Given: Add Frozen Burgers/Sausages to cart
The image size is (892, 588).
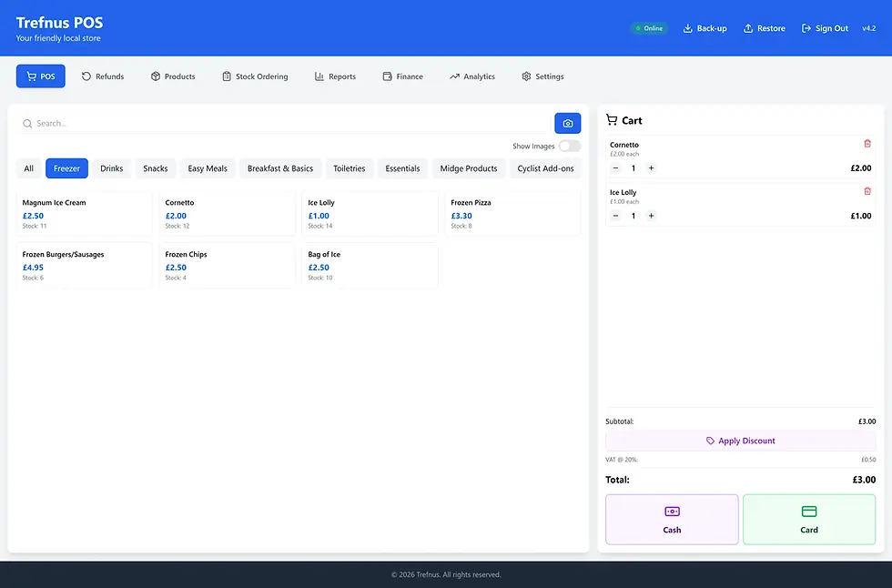Looking at the screenshot, I should click(x=84, y=265).
